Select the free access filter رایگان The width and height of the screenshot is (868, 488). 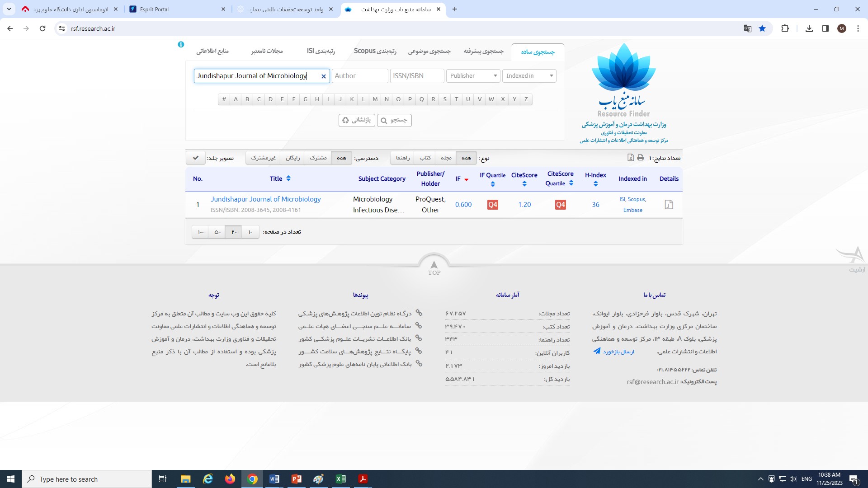292,158
